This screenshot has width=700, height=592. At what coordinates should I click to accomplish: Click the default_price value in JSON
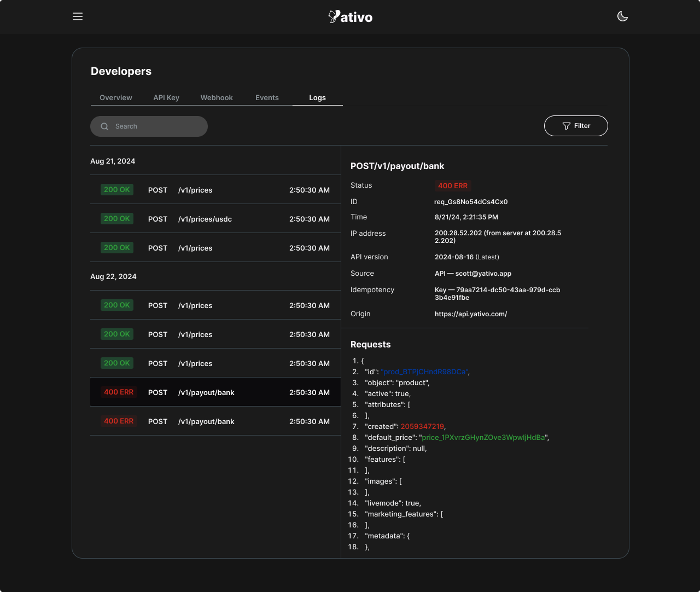click(x=483, y=437)
